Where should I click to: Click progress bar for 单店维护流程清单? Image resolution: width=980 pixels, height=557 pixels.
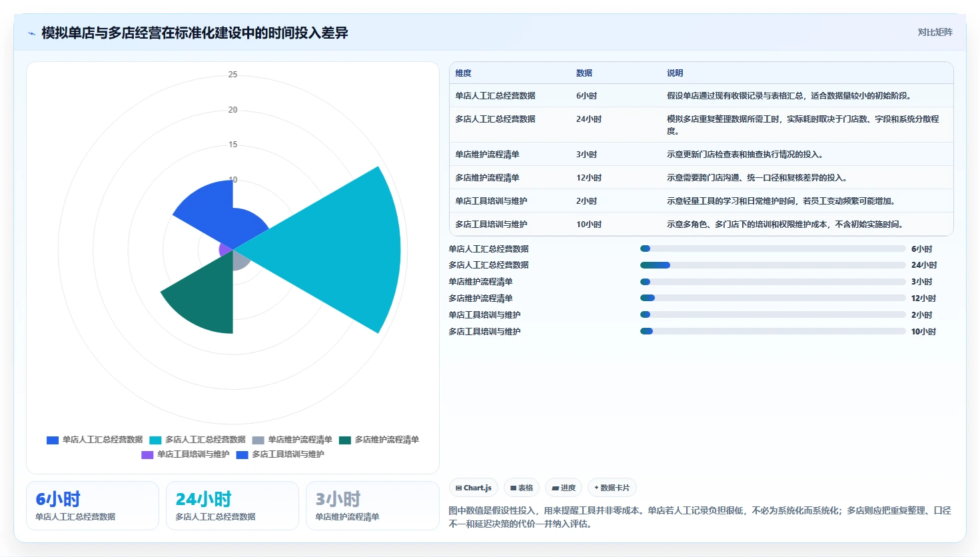(773, 282)
